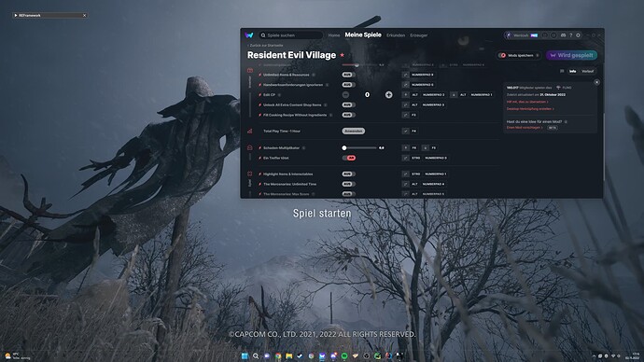Switch to Info tab in side panel

coord(572,72)
